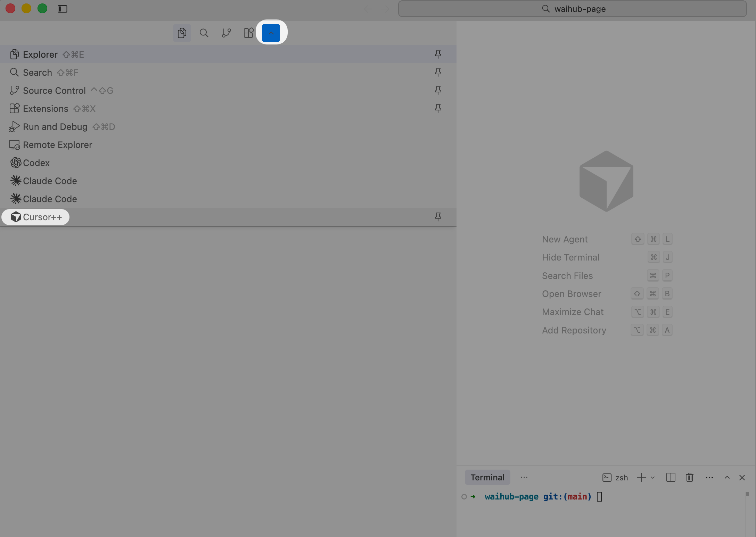
Task: Click the search magnifier icon in title bar
Action: (546, 9)
